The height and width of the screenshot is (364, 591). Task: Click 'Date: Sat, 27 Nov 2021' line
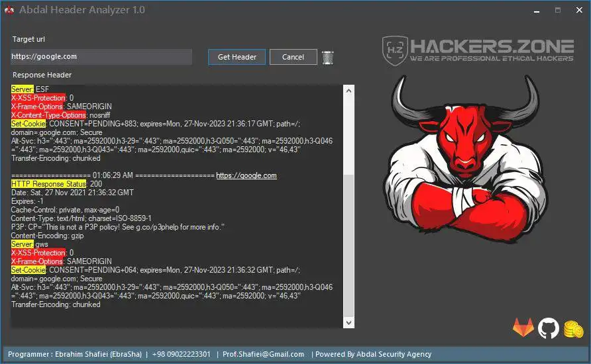click(72, 193)
